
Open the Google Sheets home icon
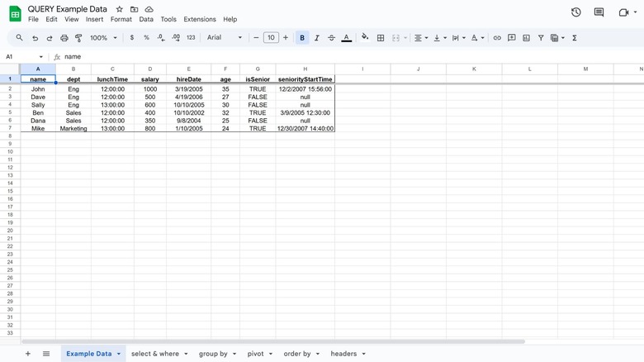click(15, 14)
